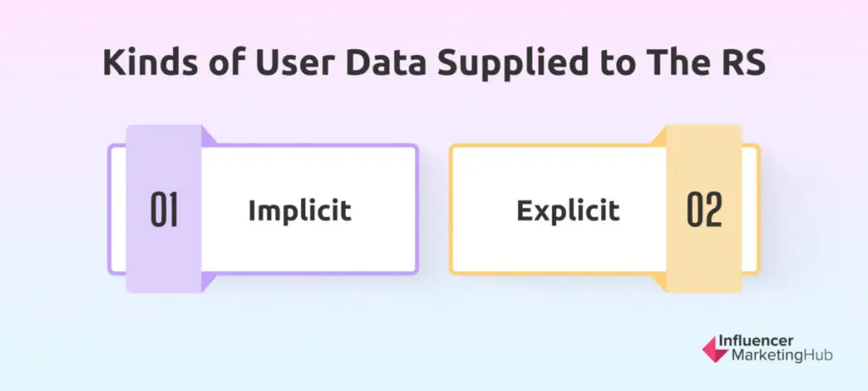
Task: Click the yellow folded corner below 02
Action: (659, 283)
